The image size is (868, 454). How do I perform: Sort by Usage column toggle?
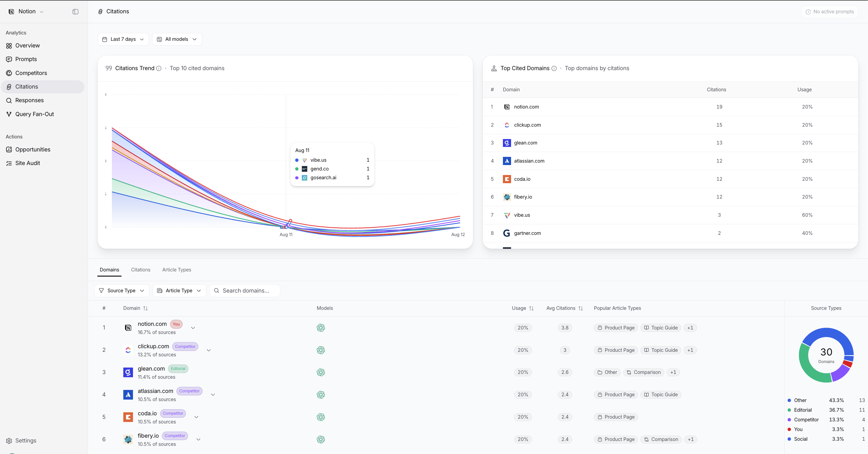[x=531, y=308]
